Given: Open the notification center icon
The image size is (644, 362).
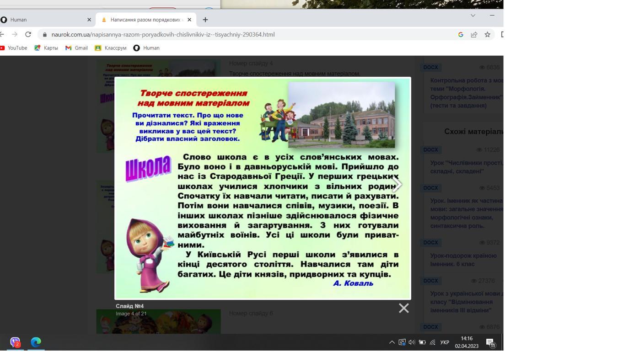Looking at the screenshot, I should point(490,342).
